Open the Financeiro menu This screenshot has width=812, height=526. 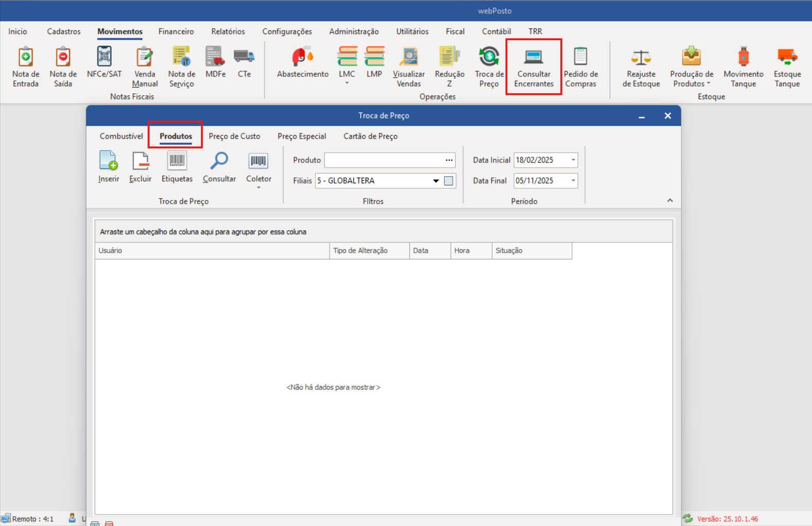(x=176, y=31)
